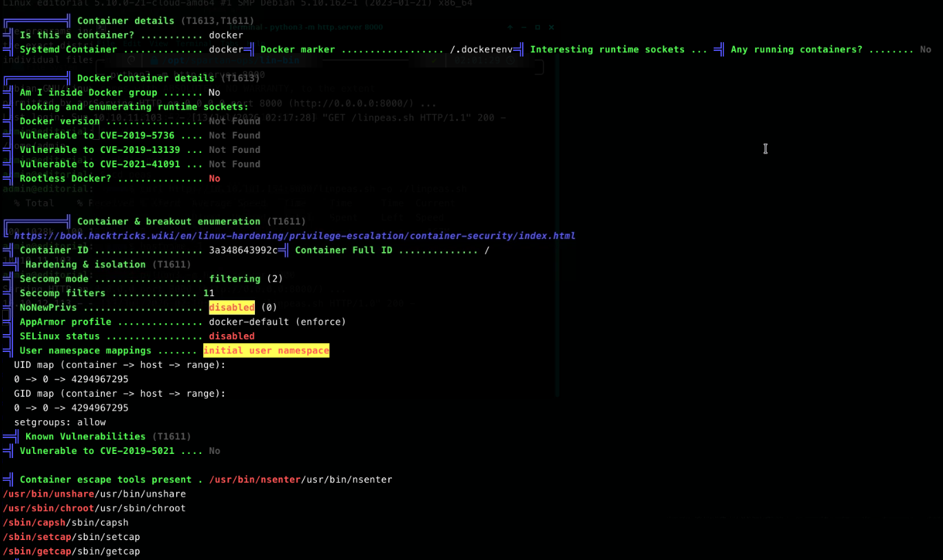Select the red '/usr/sbin/chroot' path
Viewport: 943px width, 560px height.
pyautogui.click(x=48, y=508)
